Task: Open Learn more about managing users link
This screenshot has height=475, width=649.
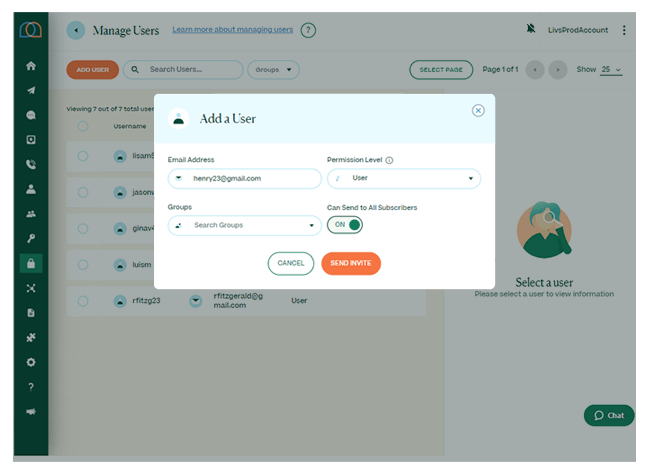Action: (x=233, y=30)
